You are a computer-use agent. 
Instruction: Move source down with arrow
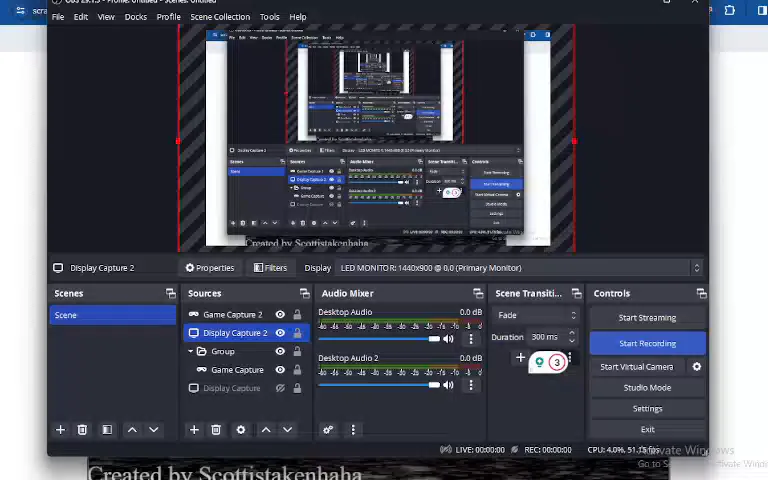(288, 430)
